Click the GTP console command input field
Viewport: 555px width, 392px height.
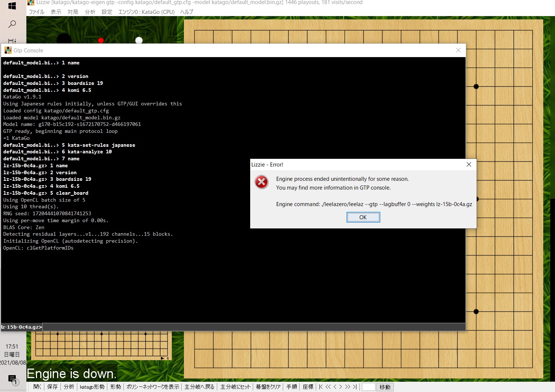254,327
